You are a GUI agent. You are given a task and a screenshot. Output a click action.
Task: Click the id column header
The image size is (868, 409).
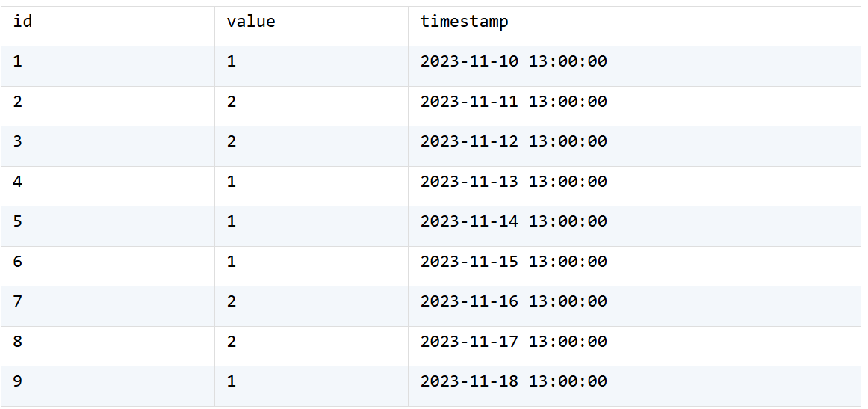pos(108,26)
